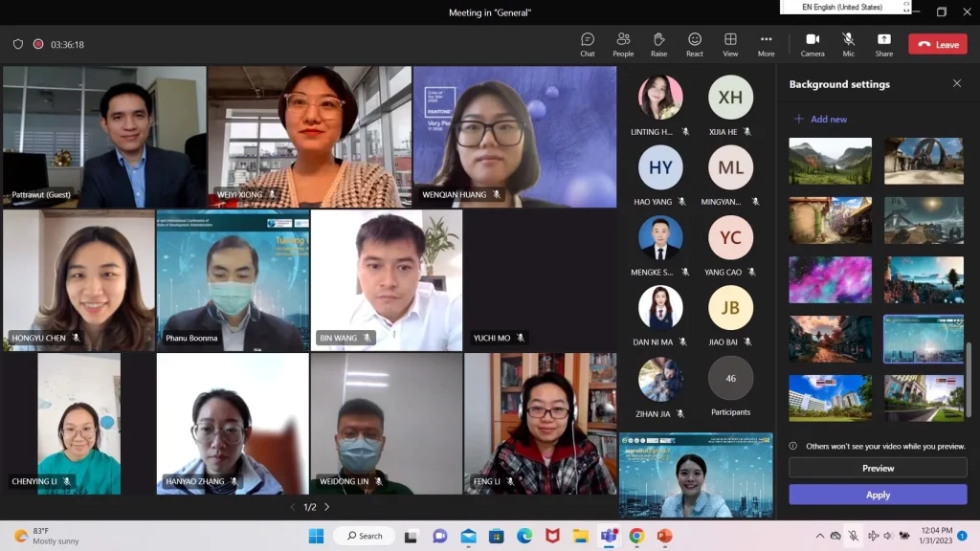Open the meeting Chat panel
This screenshot has width=980, height=551.
tap(587, 44)
